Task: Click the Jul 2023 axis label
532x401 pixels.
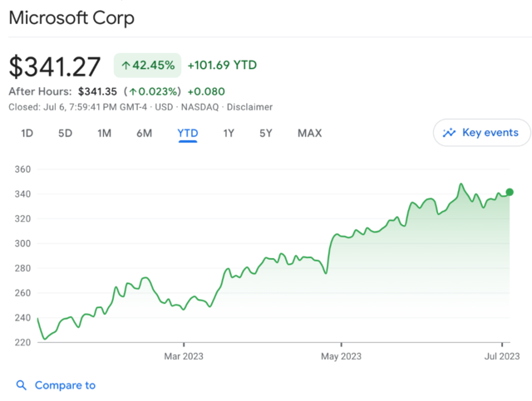Action: pos(502,356)
